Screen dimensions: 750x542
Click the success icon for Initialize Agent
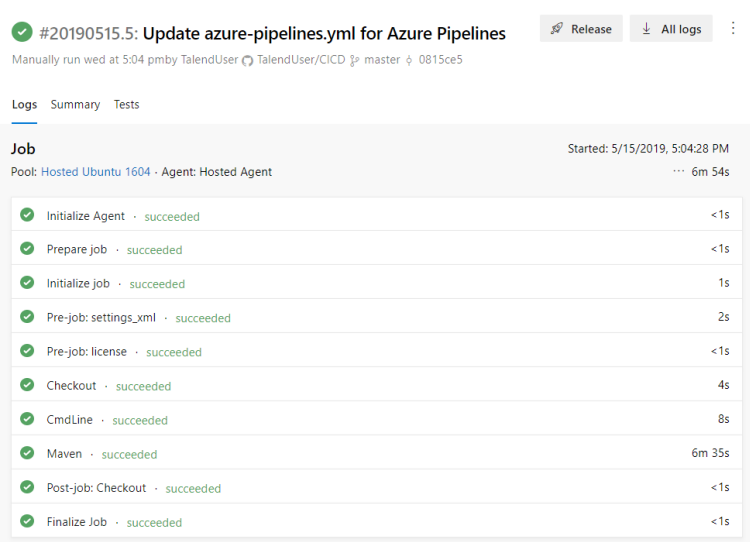[27, 215]
